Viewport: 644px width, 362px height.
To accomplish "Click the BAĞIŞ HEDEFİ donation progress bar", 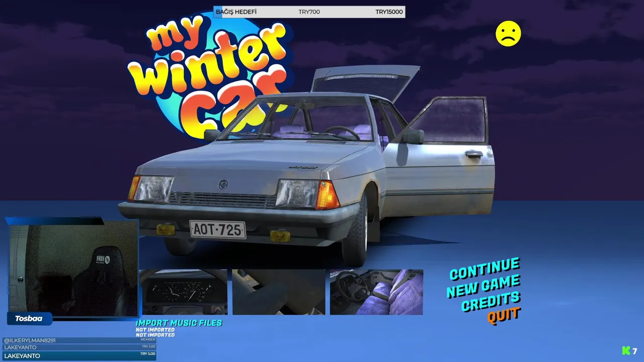I will coord(309,12).
